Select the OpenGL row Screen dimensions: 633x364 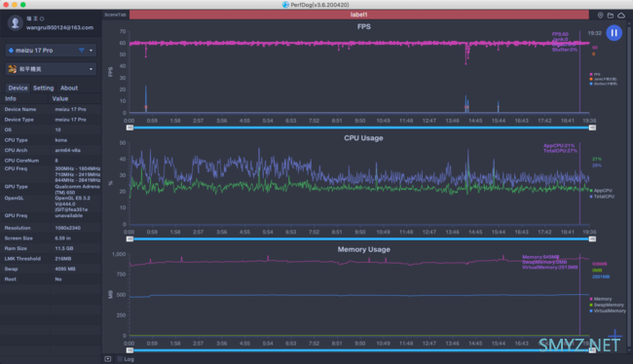(x=51, y=203)
